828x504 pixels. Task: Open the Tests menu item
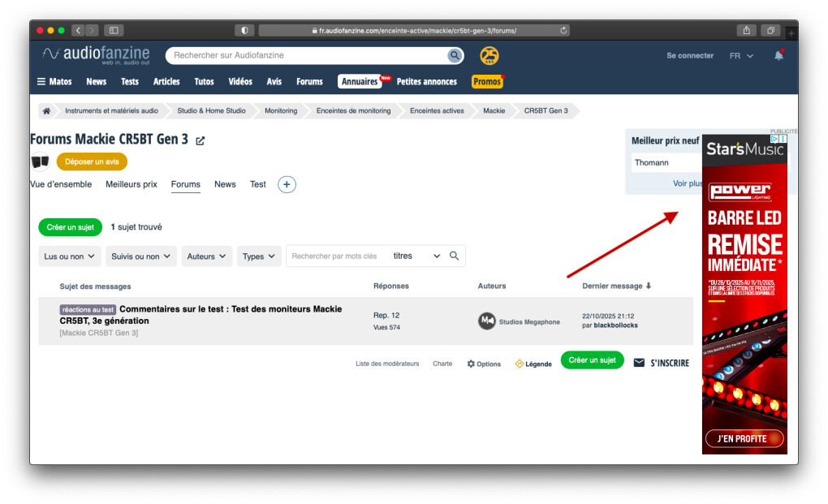pyautogui.click(x=129, y=81)
